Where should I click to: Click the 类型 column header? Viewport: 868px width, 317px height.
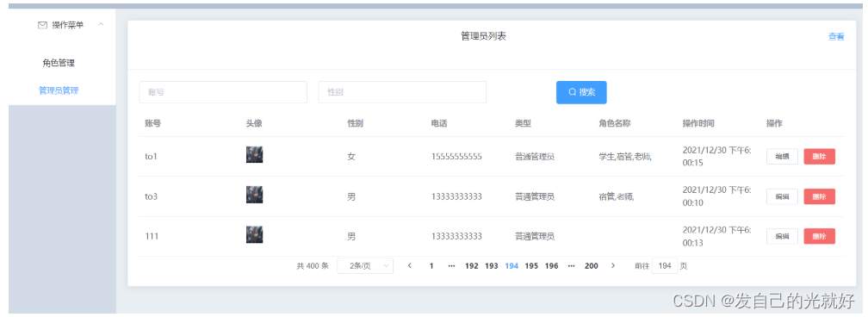pyautogui.click(x=523, y=123)
